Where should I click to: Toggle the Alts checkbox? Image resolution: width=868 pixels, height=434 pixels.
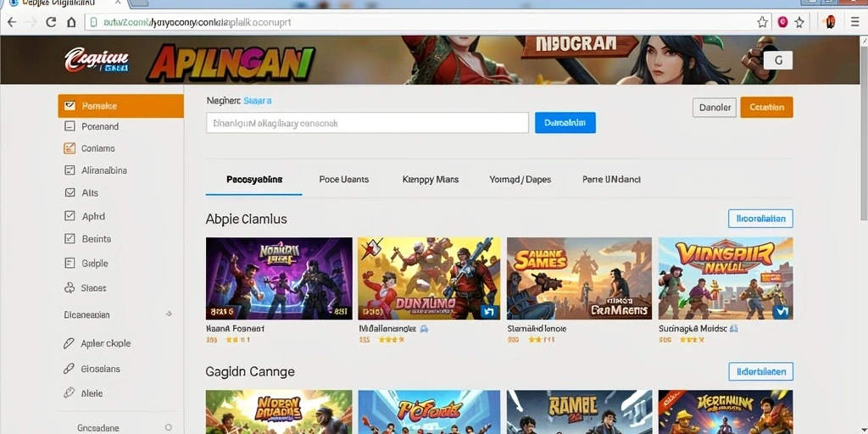tap(70, 192)
